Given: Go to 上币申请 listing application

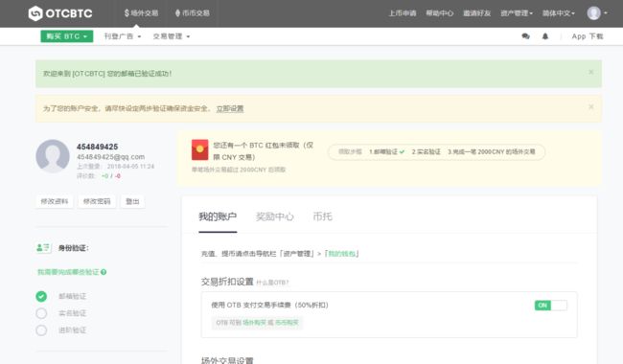Looking at the screenshot, I should pos(403,13).
